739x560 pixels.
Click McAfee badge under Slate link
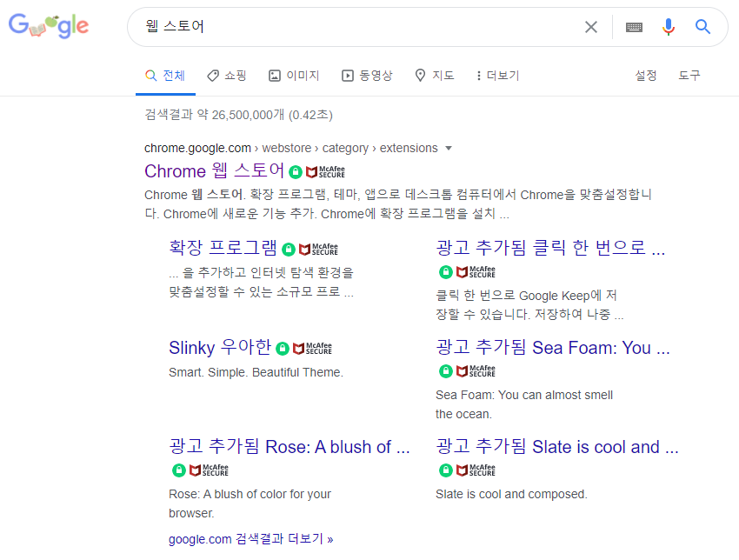pos(476,470)
